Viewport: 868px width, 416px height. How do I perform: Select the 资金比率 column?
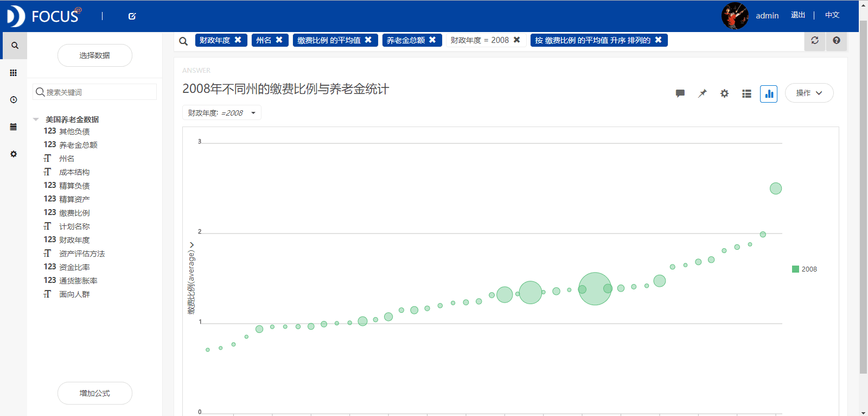coord(74,267)
